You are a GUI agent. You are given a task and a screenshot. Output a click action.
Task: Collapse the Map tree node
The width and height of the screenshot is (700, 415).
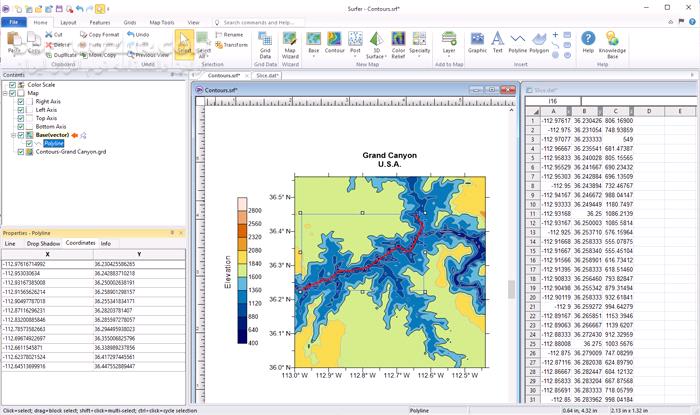(x=5, y=93)
